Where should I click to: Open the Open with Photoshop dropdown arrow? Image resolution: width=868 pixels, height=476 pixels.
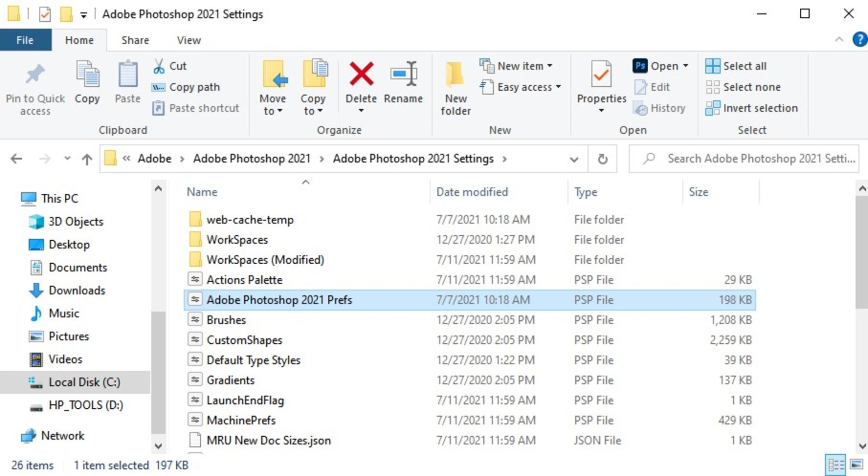[x=685, y=66]
